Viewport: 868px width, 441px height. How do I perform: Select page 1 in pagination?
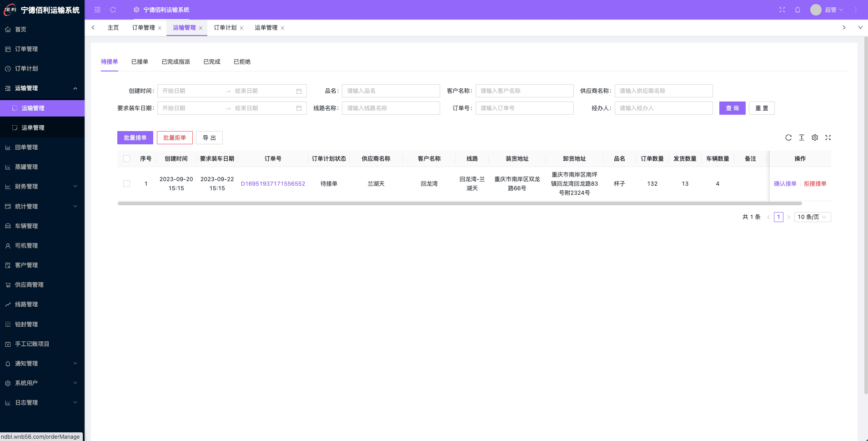pos(778,217)
